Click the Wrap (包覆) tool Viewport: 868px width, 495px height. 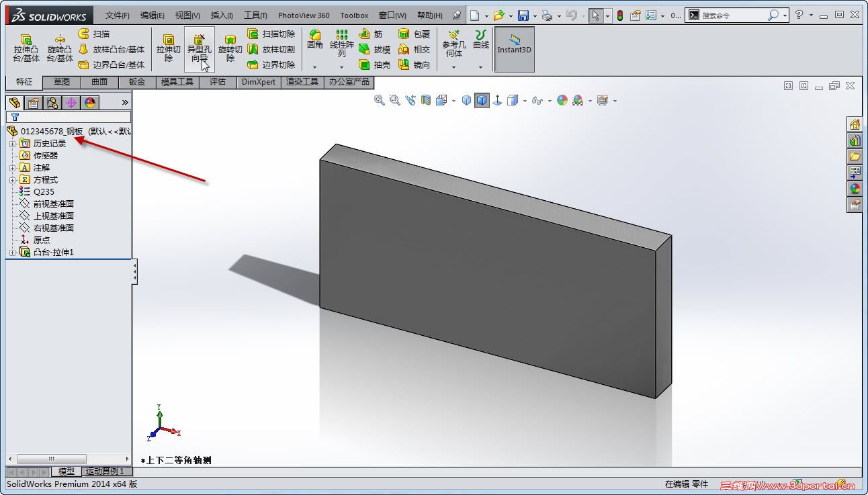click(414, 34)
